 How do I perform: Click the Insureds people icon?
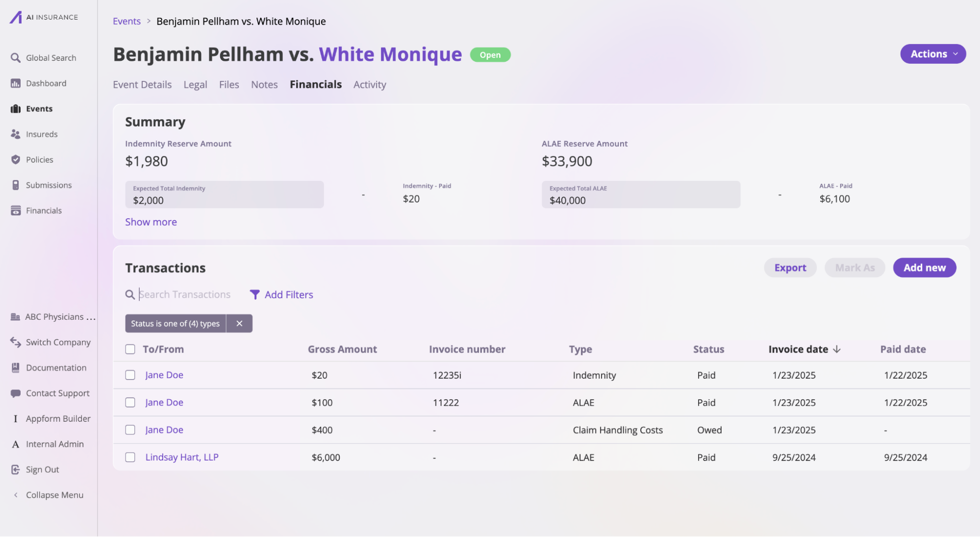(x=16, y=134)
